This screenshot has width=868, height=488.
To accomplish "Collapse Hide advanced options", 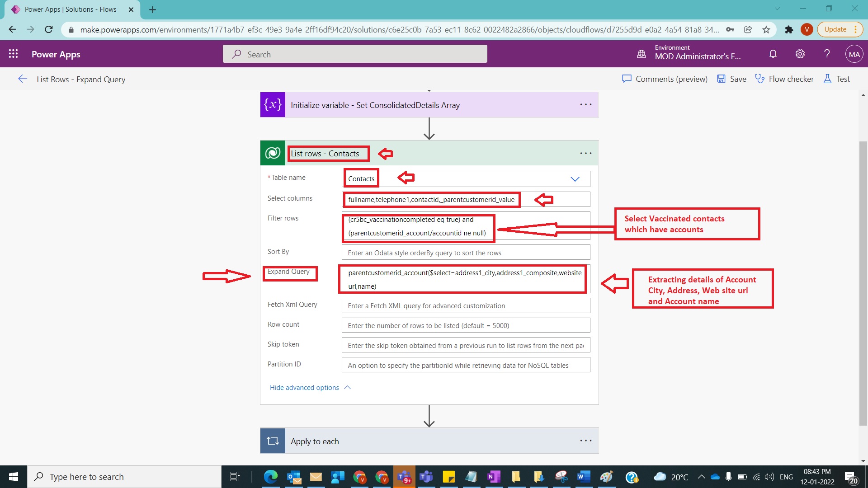I will tap(310, 387).
